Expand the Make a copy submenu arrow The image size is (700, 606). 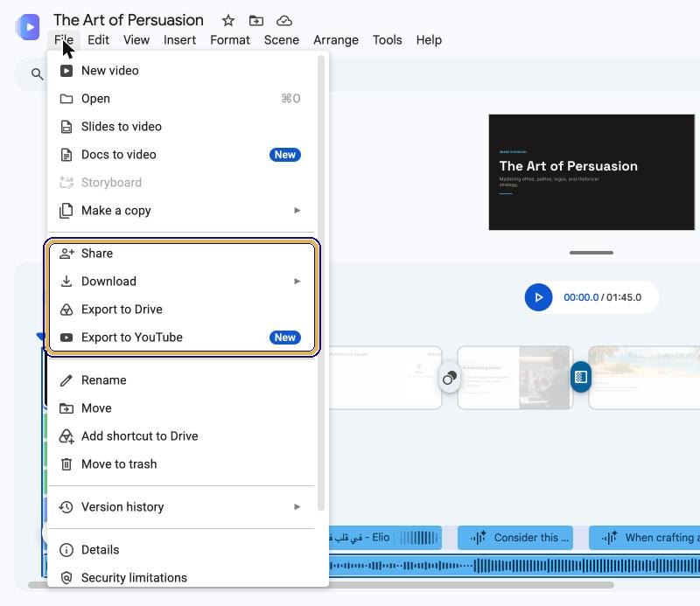[x=297, y=210]
